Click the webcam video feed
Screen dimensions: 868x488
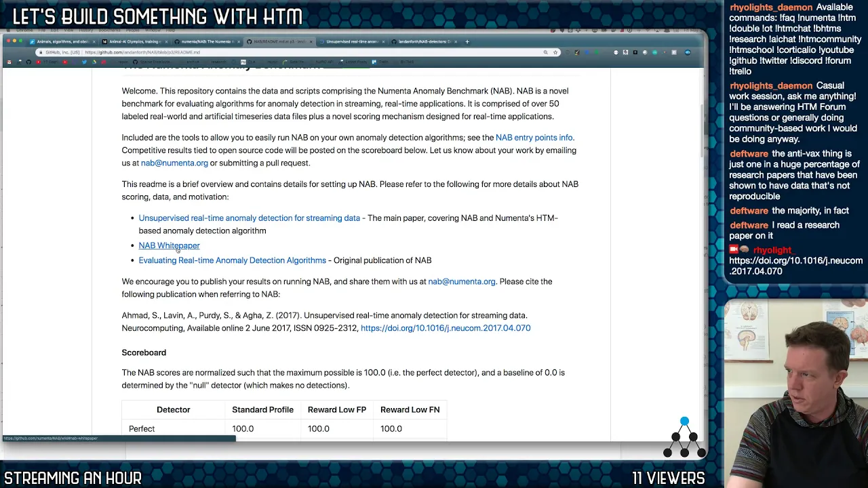pos(795,393)
